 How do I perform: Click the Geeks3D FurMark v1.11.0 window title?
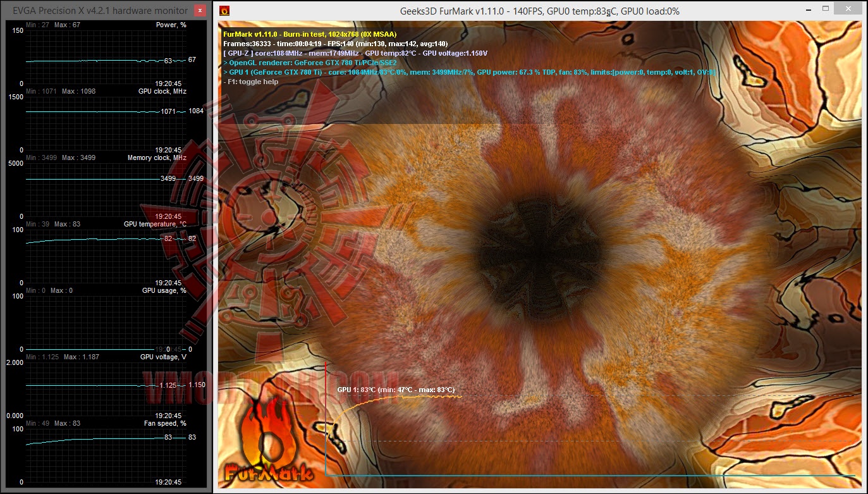540,11
